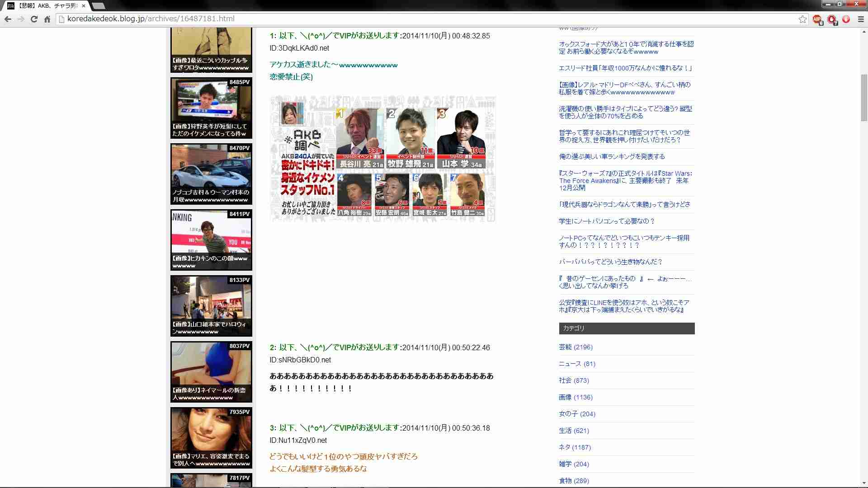Open the 食物 (289) category

574,481
